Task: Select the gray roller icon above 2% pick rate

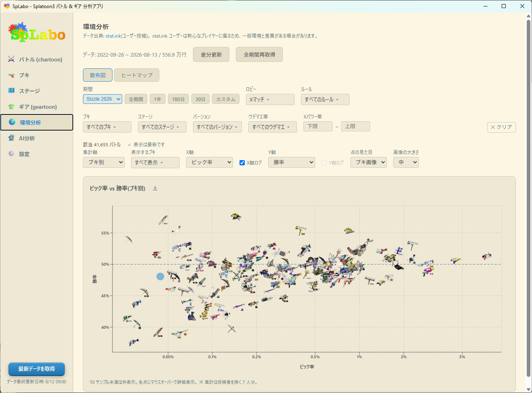Action: pyautogui.click(x=413, y=245)
